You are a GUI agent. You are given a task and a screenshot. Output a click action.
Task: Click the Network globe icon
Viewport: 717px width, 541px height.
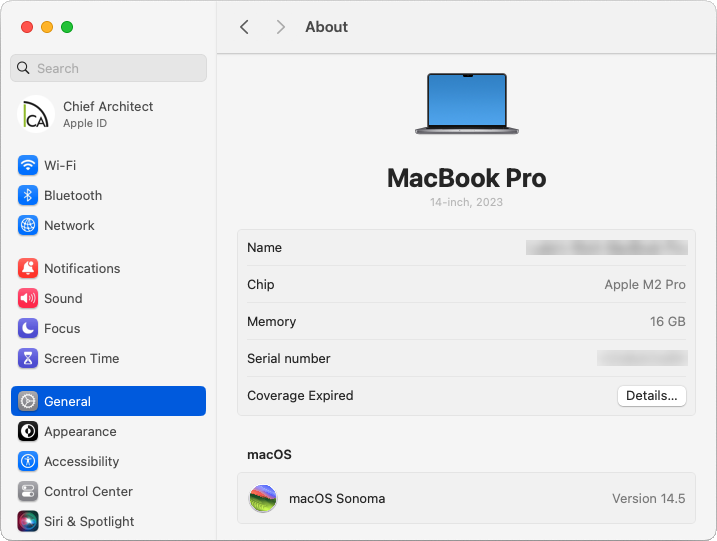pyautogui.click(x=28, y=225)
